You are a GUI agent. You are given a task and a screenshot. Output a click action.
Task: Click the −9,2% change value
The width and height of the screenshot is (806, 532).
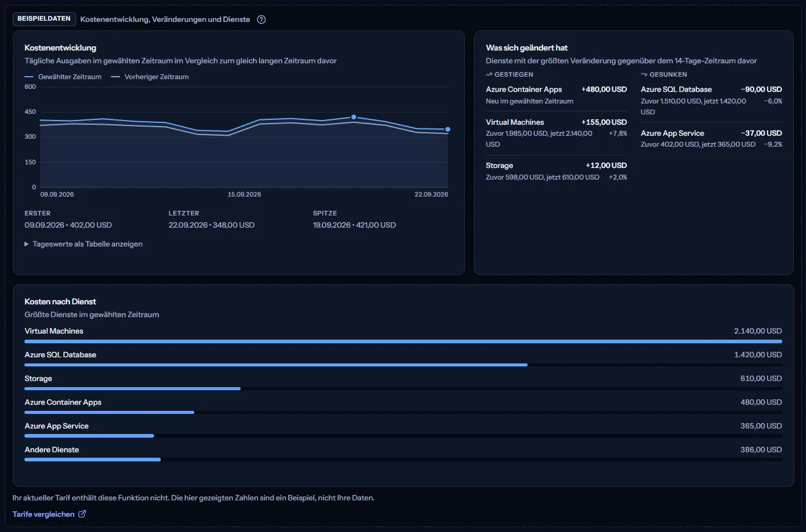click(x=773, y=144)
